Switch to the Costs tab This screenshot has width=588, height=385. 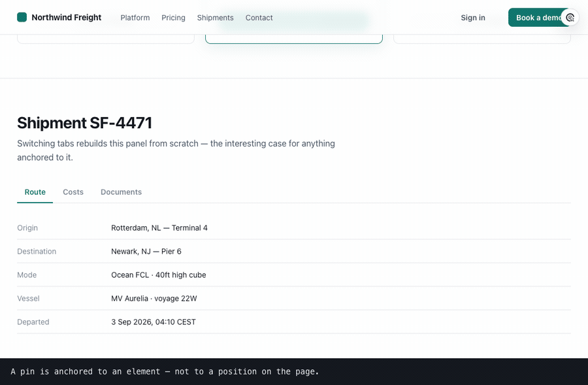[73, 192]
